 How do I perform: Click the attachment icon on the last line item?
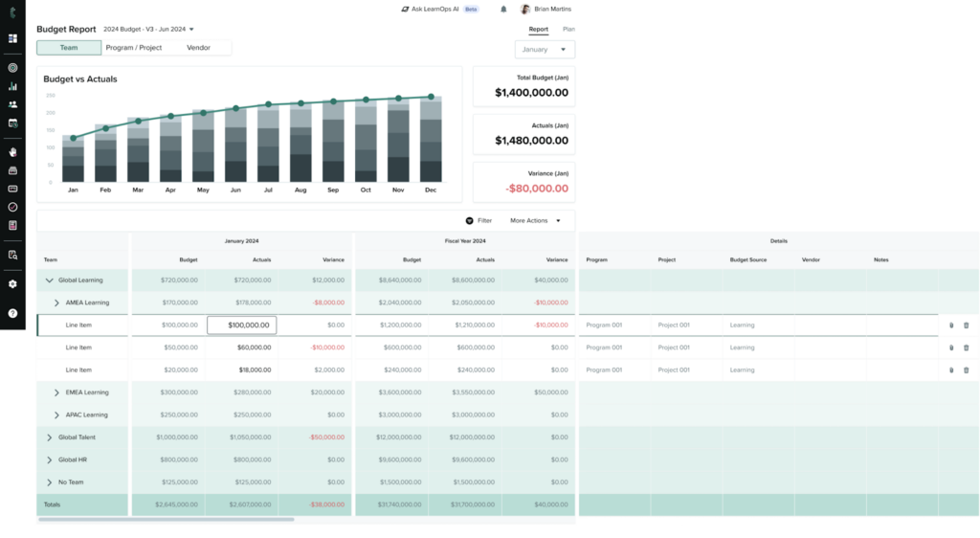[951, 370]
